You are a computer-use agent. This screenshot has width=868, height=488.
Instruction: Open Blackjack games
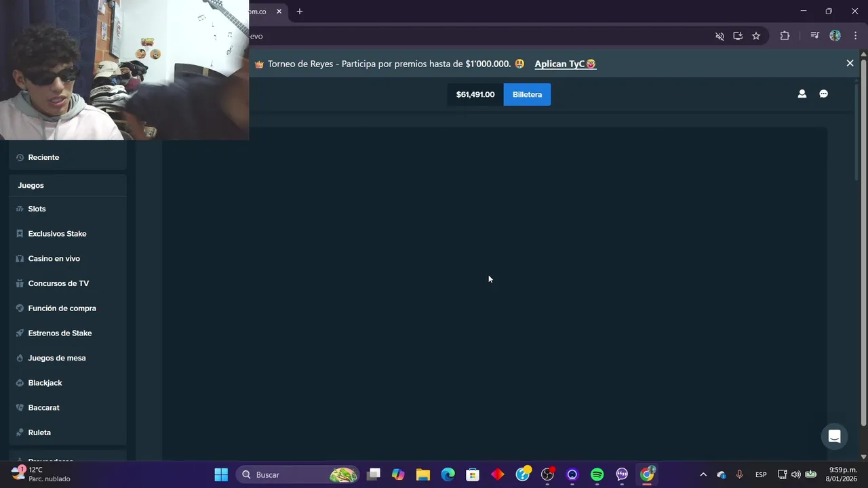click(x=68, y=383)
